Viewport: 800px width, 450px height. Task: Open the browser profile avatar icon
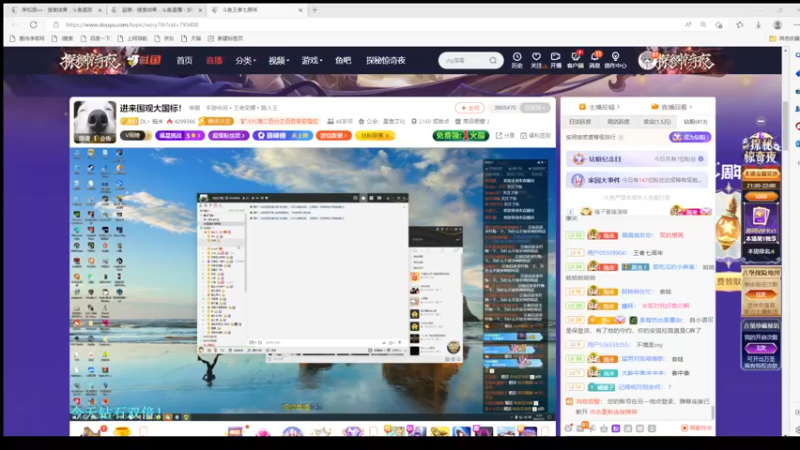[778, 24]
